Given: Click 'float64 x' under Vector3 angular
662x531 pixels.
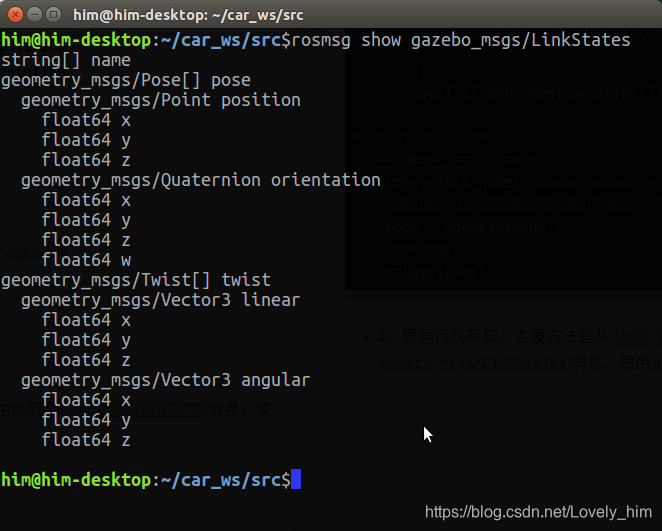Looking at the screenshot, I should click(87, 400).
